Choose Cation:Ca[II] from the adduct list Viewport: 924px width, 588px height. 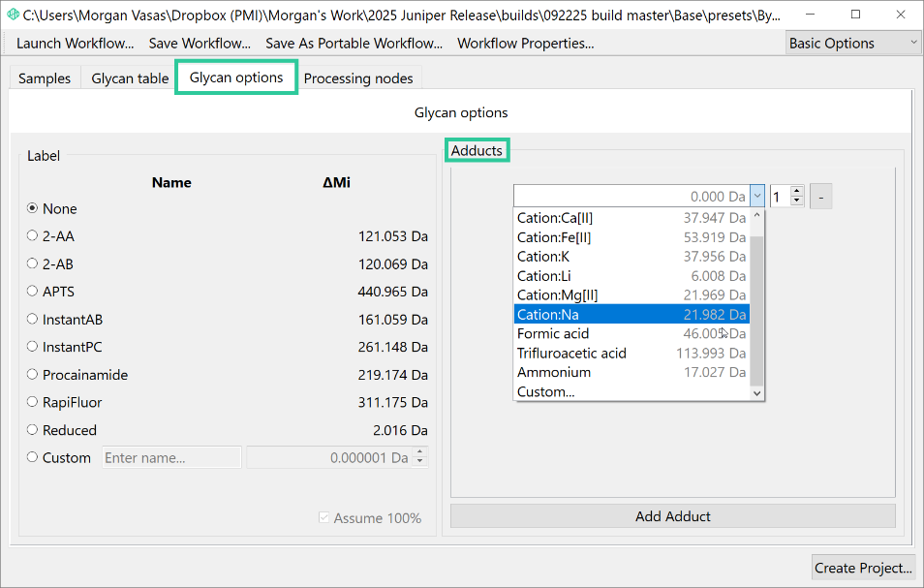(x=631, y=218)
